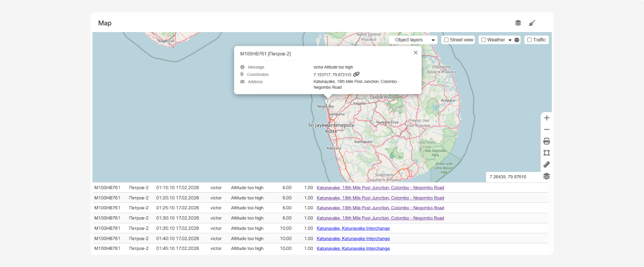
Task: Click the globe icon beside Weather
Action: click(x=517, y=40)
